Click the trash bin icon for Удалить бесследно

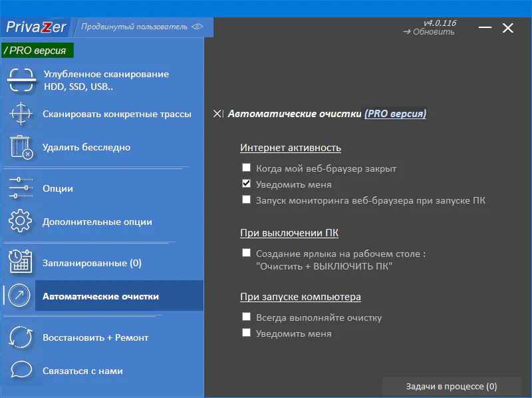point(21,147)
